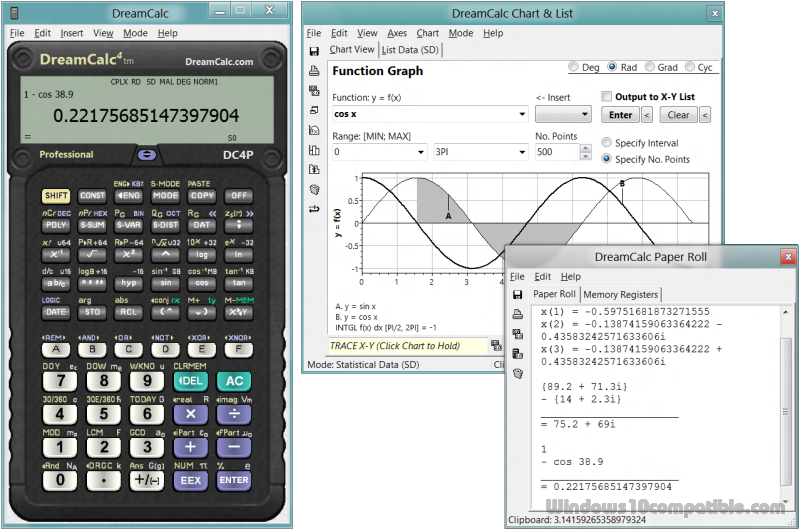This screenshot has height=530, width=800.
Task: Click the bar chart icon in the chart sidebar
Action: 314,150
